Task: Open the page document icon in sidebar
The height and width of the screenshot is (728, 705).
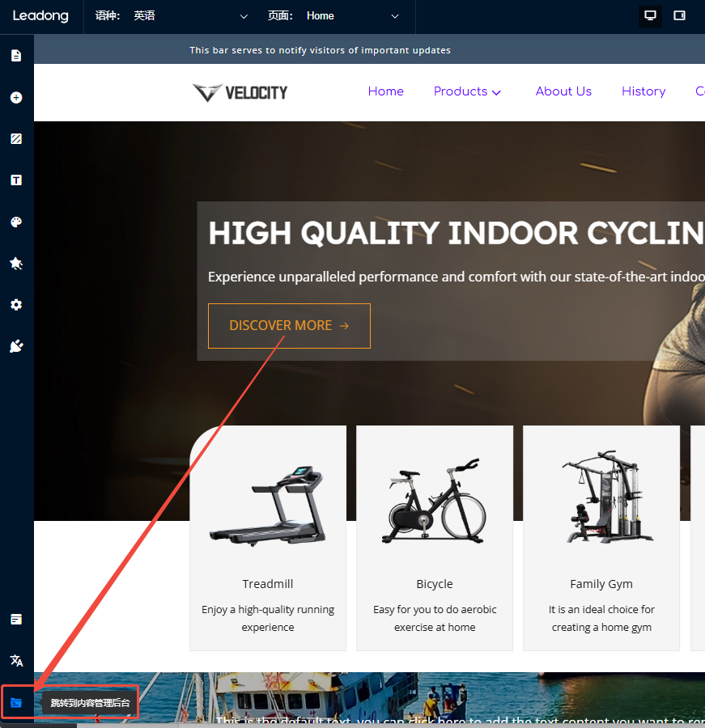Action: [16, 56]
